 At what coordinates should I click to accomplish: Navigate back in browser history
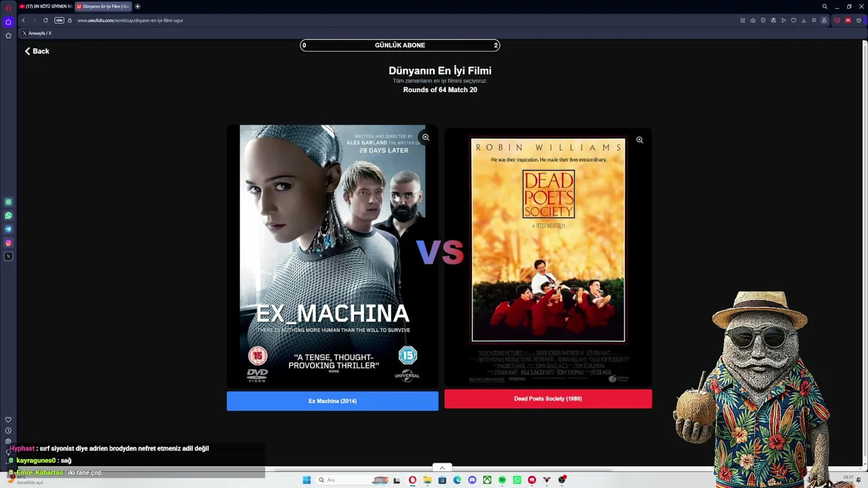click(23, 20)
